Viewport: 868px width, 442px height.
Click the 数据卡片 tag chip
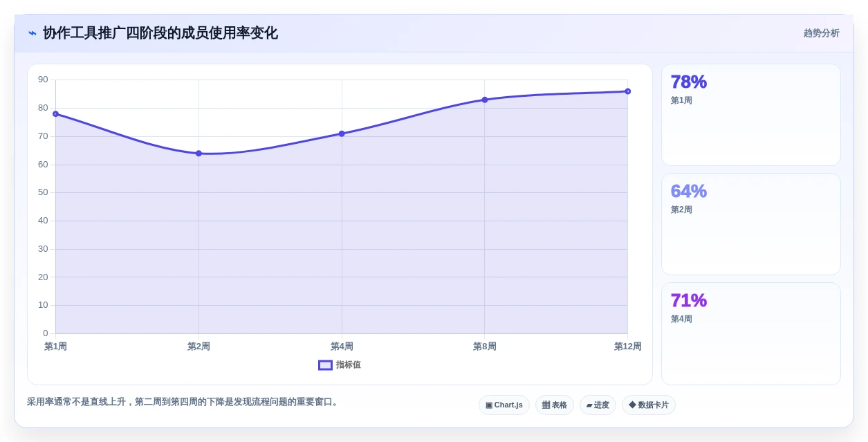click(649, 405)
